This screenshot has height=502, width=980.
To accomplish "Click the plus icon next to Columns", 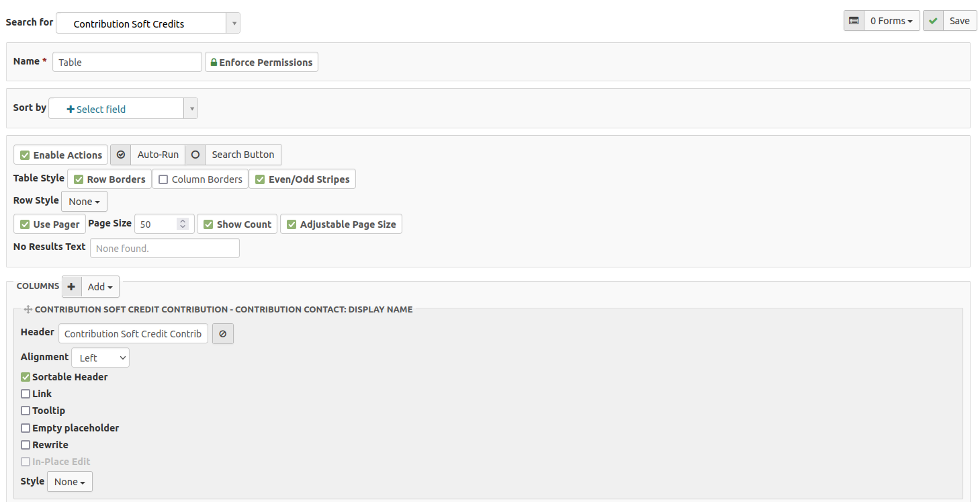I will click(71, 287).
